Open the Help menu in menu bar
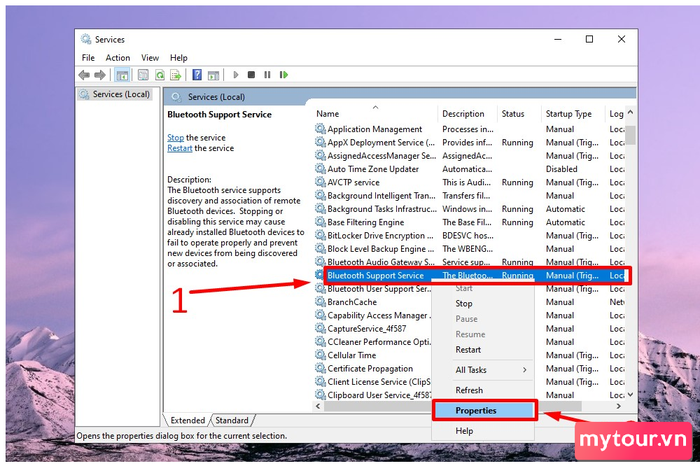Image resolution: width=700 pixels, height=470 pixels. pyautogui.click(x=179, y=58)
